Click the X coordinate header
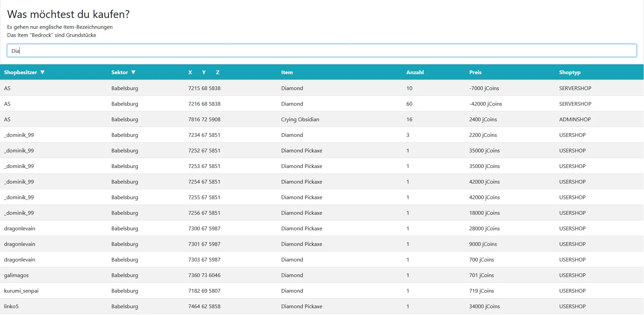Viewport: 644px width, 315px height. click(x=190, y=72)
